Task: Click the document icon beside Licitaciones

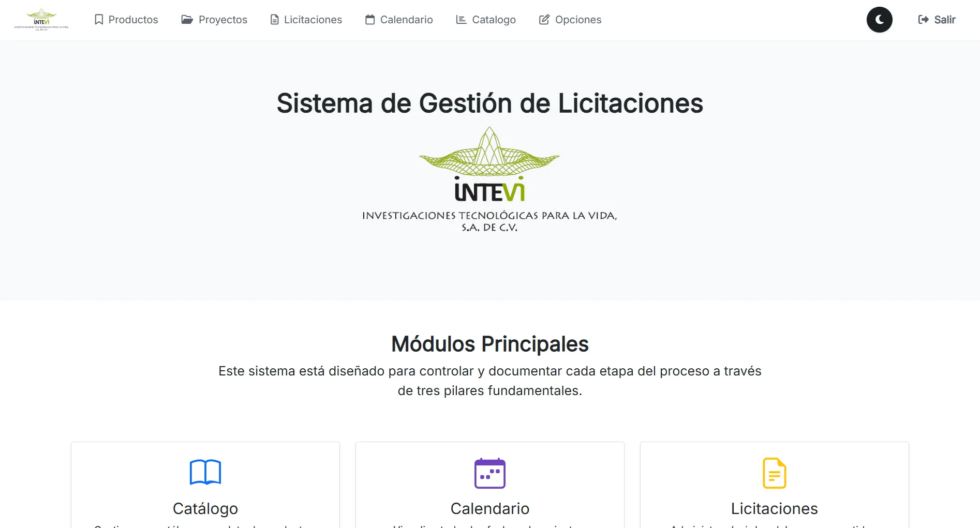Action: pos(275,20)
